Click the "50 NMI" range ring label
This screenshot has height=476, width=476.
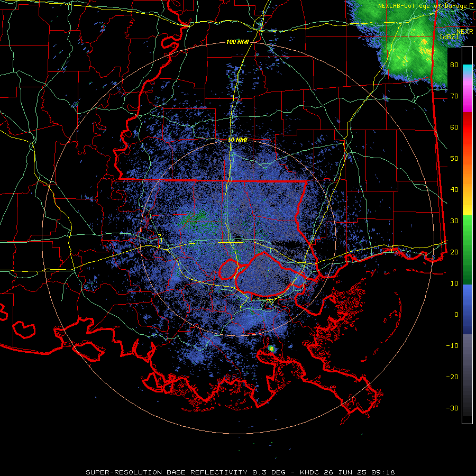[x=237, y=140]
